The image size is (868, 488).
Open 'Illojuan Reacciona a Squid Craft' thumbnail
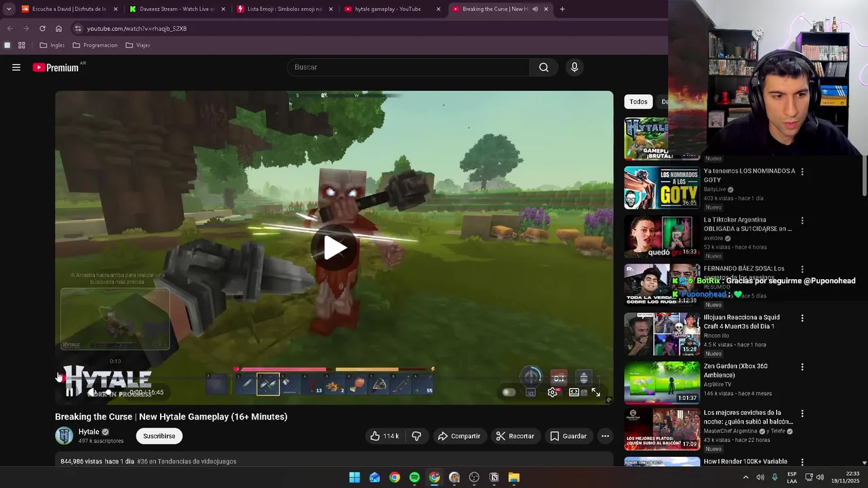pyautogui.click(x=662, y=334)
